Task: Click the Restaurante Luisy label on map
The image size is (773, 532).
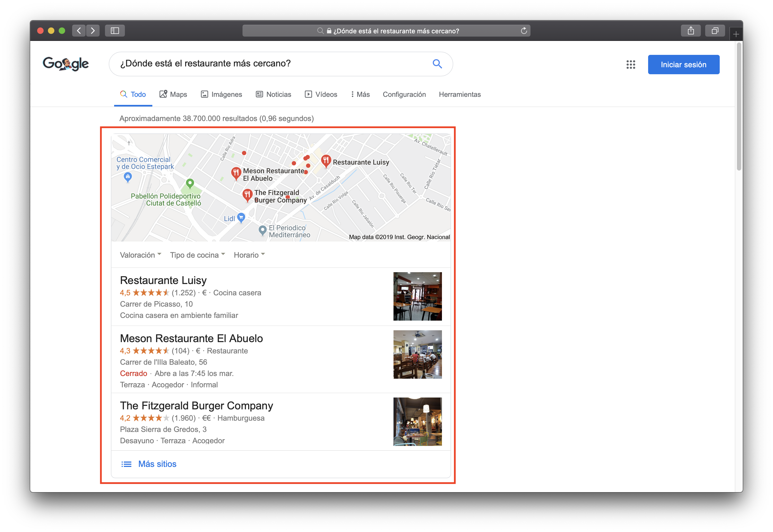Action: point(361,162)
